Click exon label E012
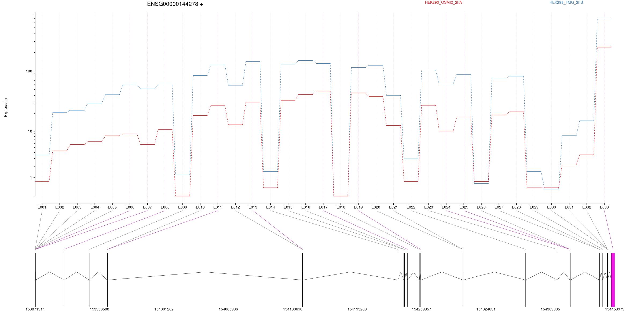The width and height of the screenshot is (644, 322). (x=235, y=207)
